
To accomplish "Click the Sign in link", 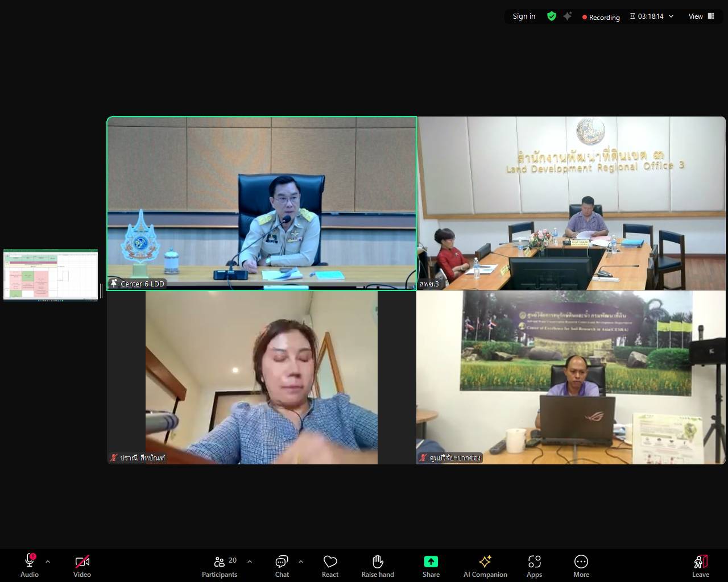I will (x=524, y=16).
